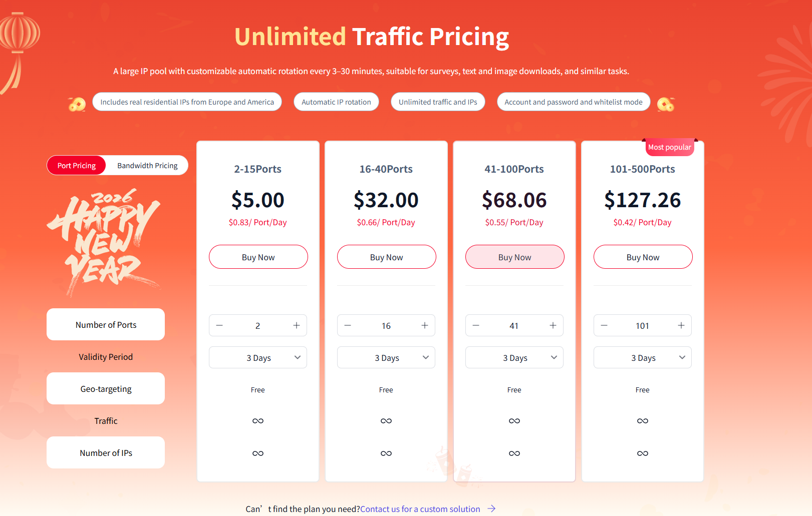Increment ports in 41-100Ports plan
Screen dimensions: 812x516
(553, 325)
